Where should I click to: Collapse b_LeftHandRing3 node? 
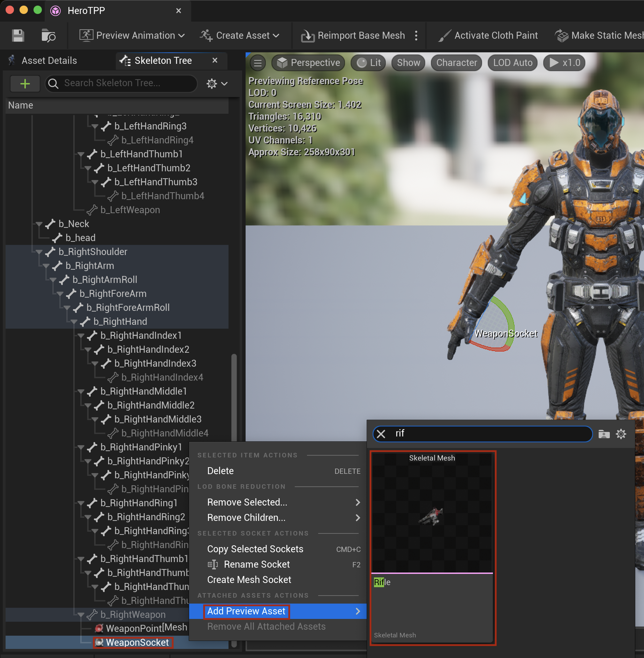click(x=95, y=126)
